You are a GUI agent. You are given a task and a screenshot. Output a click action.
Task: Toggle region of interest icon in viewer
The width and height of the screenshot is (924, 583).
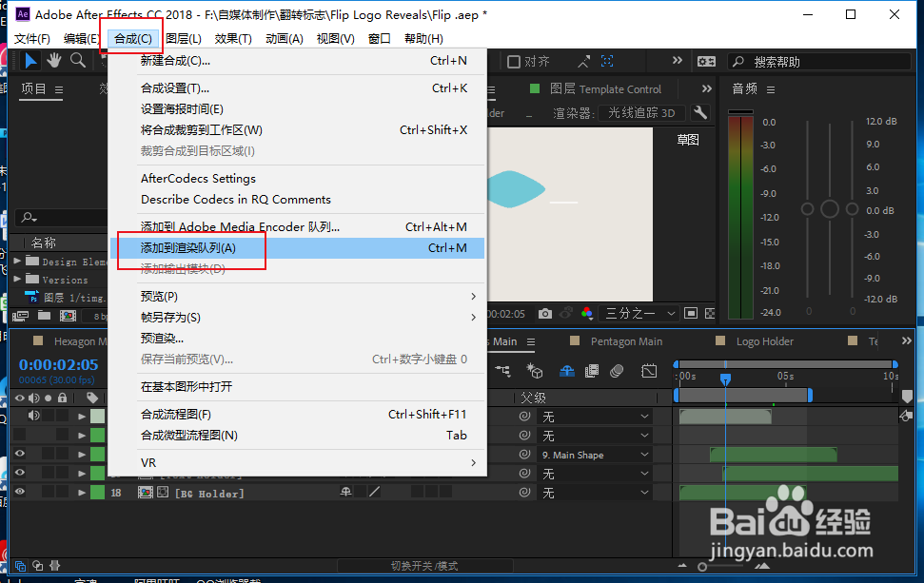(x=691, y=313)
